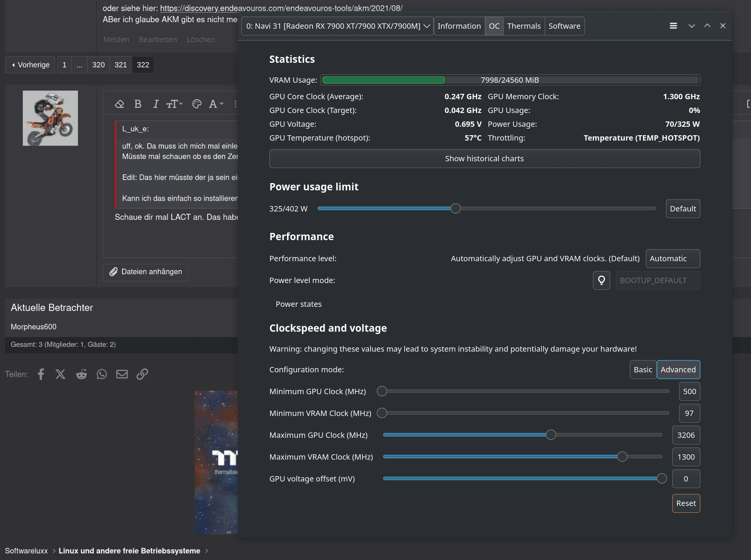751x560 pixels.
Task: Open the text color palette icon
Action: tap(197, 104)
